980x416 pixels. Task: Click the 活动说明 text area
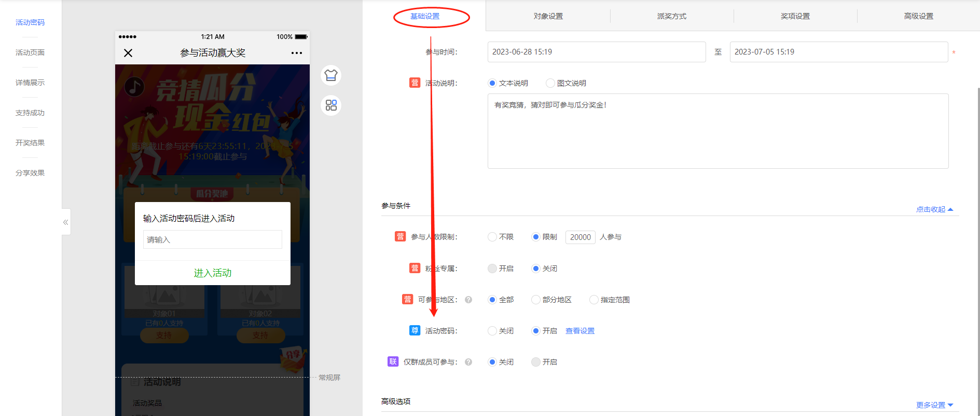click(x=718, y=131)
